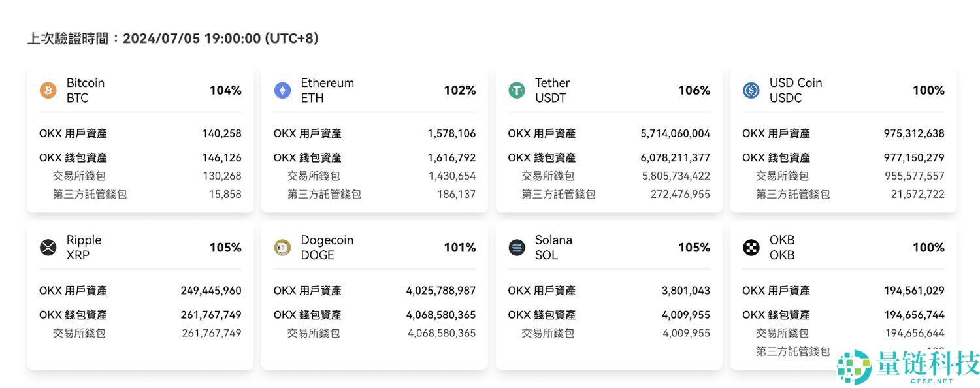Image resolution: width=980 pixels, height=388 pixels.
Task: Click the Bitcoin BTC logo icon
Action: click(48, 91)
